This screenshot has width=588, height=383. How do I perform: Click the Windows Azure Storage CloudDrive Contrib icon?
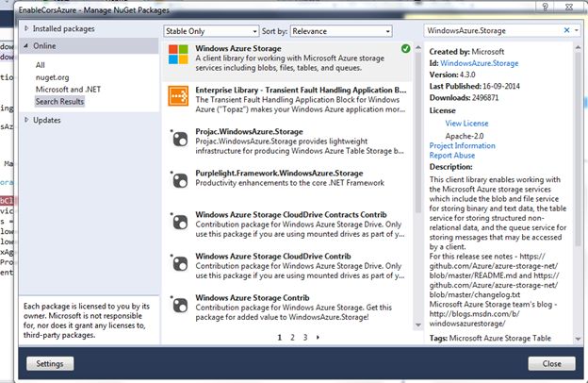pos(180,263)
